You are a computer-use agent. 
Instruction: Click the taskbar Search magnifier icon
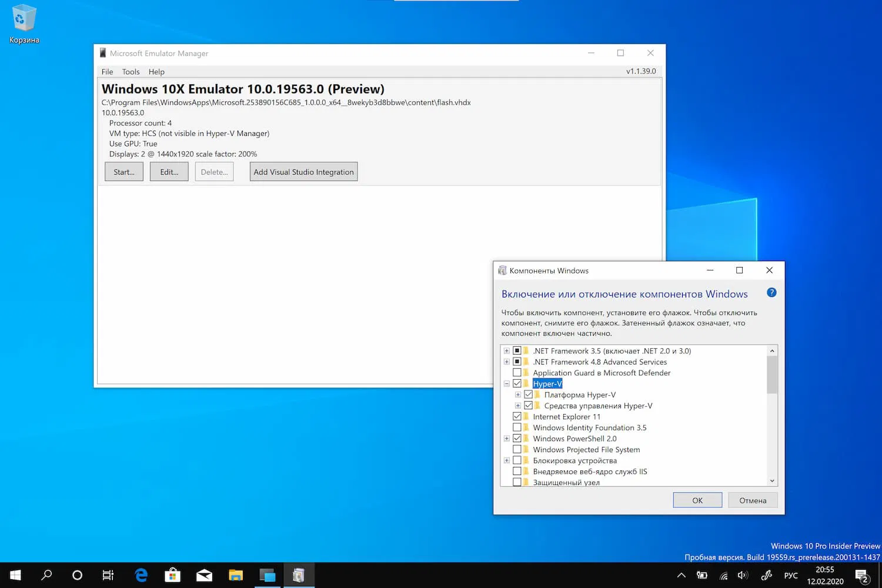[46, 575]
